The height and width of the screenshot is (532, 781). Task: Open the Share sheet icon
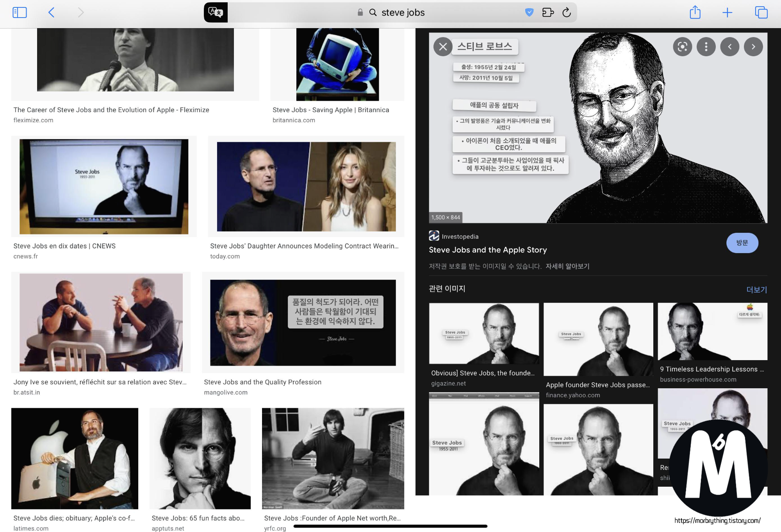pyautogui.click(x=695, y=12)
